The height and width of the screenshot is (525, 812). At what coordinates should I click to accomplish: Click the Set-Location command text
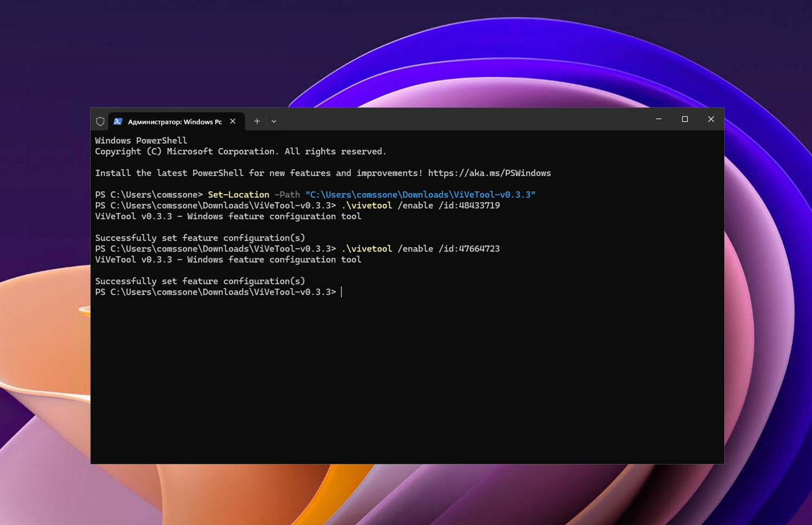click(238, 195)
